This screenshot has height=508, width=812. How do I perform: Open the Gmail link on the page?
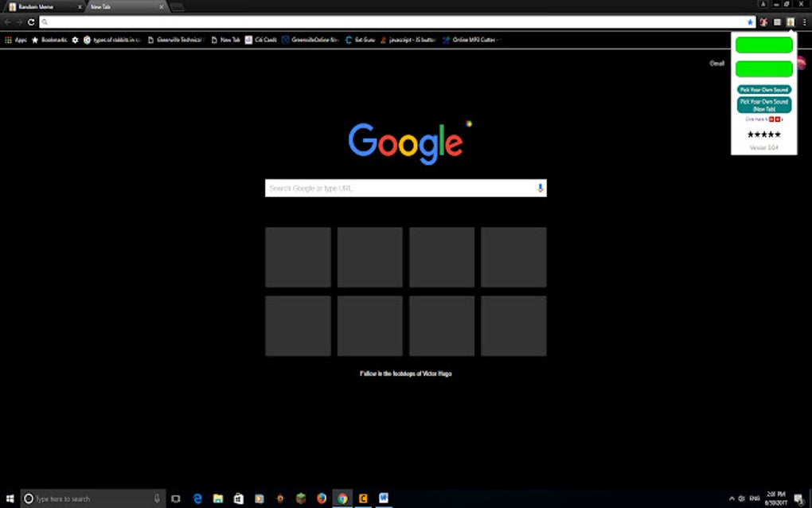click(x=716, y=63)
